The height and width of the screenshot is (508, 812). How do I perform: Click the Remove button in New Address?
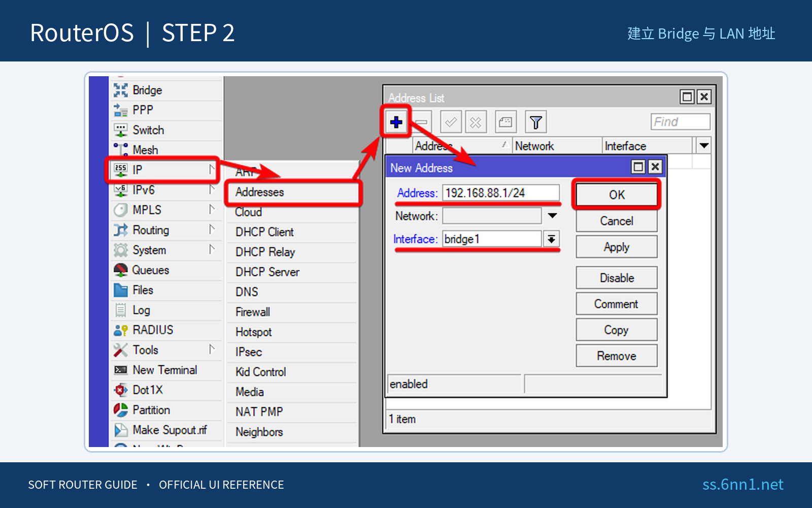coord(617,356)
